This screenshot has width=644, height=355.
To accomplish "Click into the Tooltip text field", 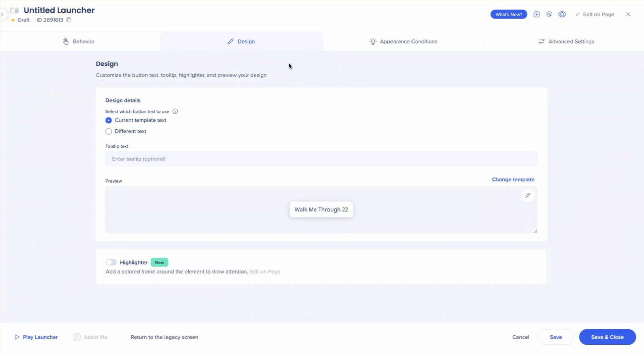I will 321,159.
